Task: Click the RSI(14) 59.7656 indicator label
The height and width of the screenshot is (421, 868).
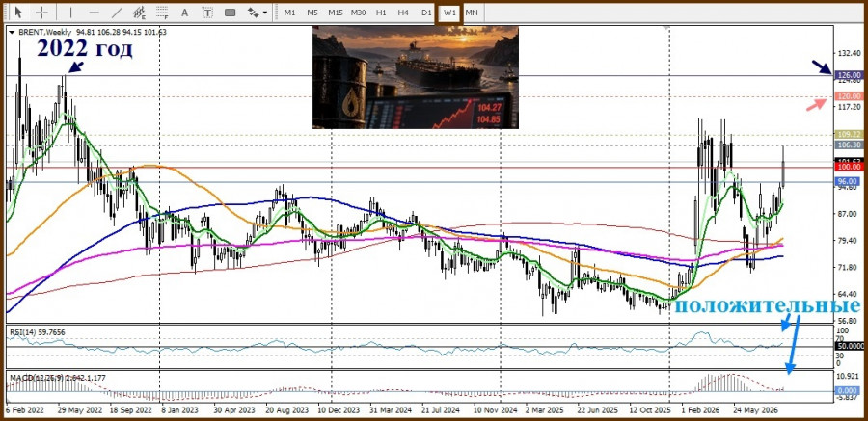Action: [37, 332]
